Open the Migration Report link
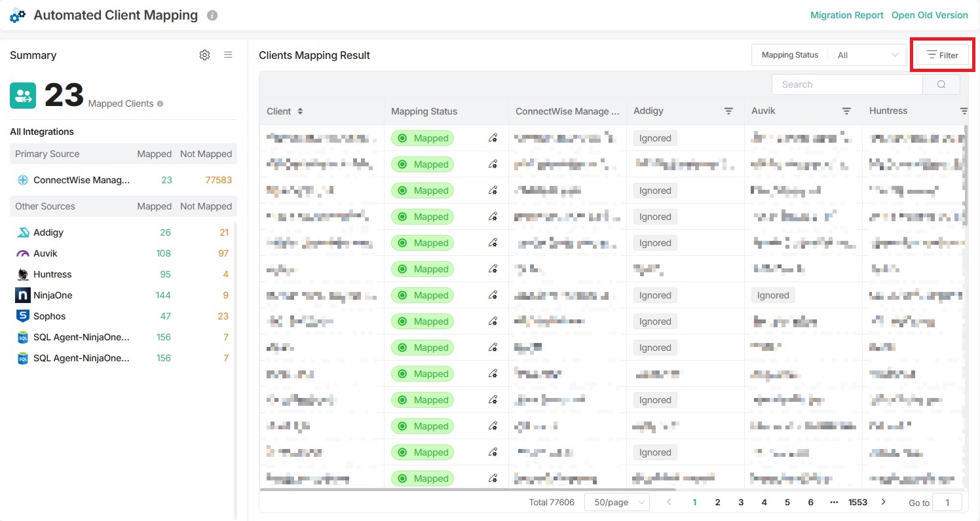Screen dimensions: 980x521 pyautogui.click(x=846, y=15)
